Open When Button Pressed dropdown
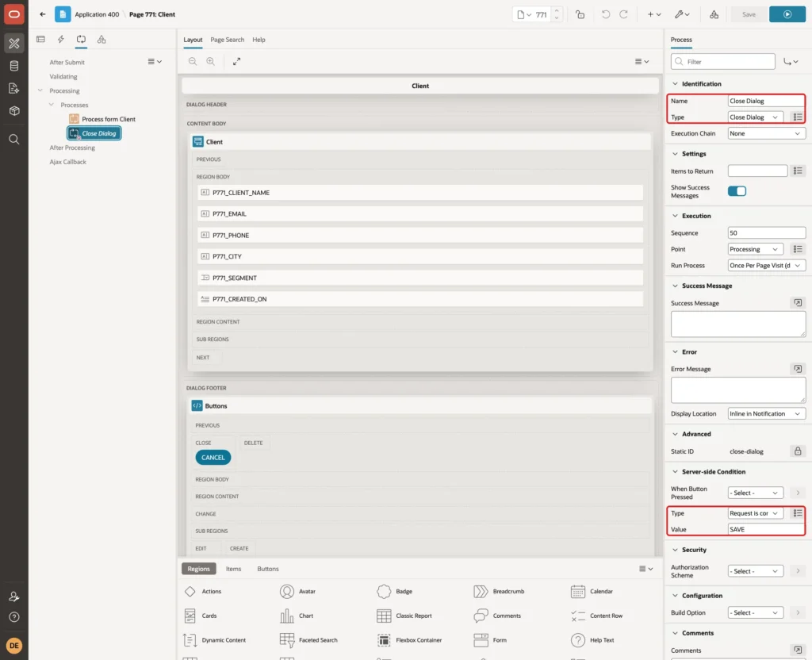 (x=755, y=493)
